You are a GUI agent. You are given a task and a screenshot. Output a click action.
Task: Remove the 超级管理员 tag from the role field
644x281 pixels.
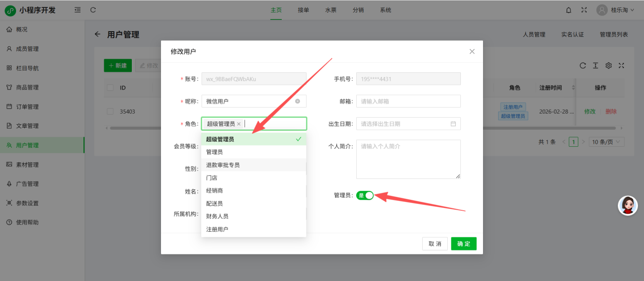tap(239, 124)
